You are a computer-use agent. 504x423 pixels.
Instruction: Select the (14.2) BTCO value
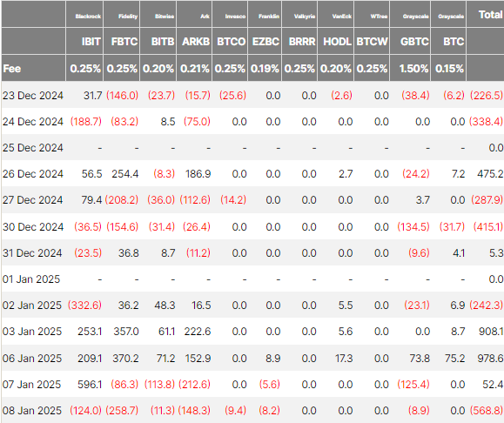coord(233,199)
